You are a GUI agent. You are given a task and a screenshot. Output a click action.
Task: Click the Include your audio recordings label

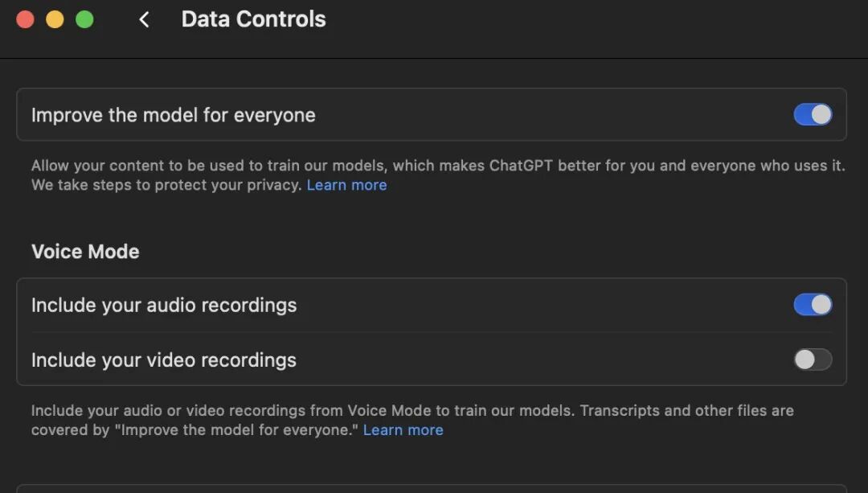point(164,306)
